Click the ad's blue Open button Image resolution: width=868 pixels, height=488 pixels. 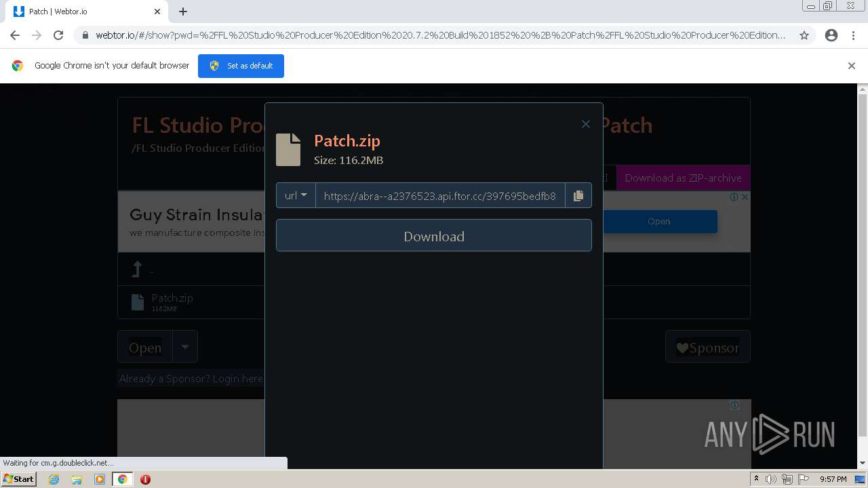point(658,222)
